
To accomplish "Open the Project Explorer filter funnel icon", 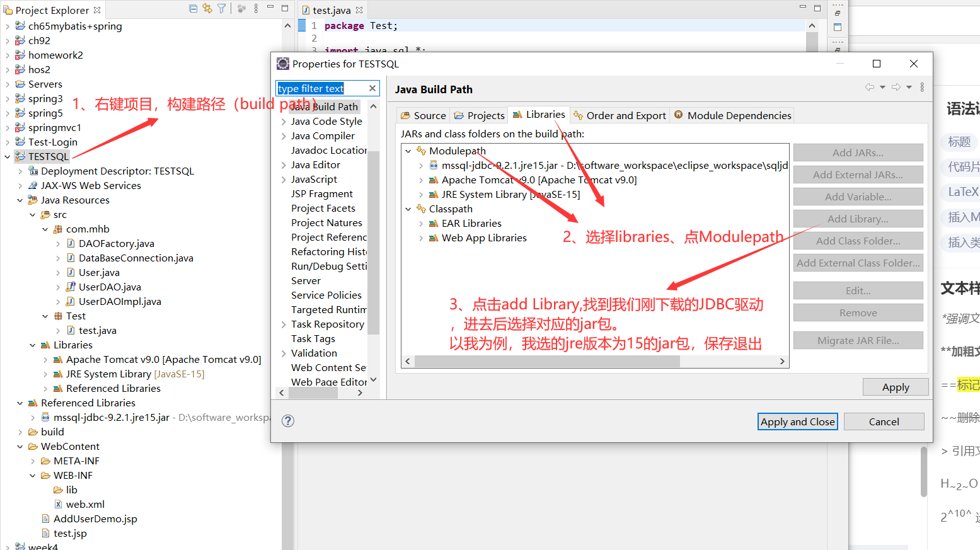I will pyautogui.click(x=222, y=9).
